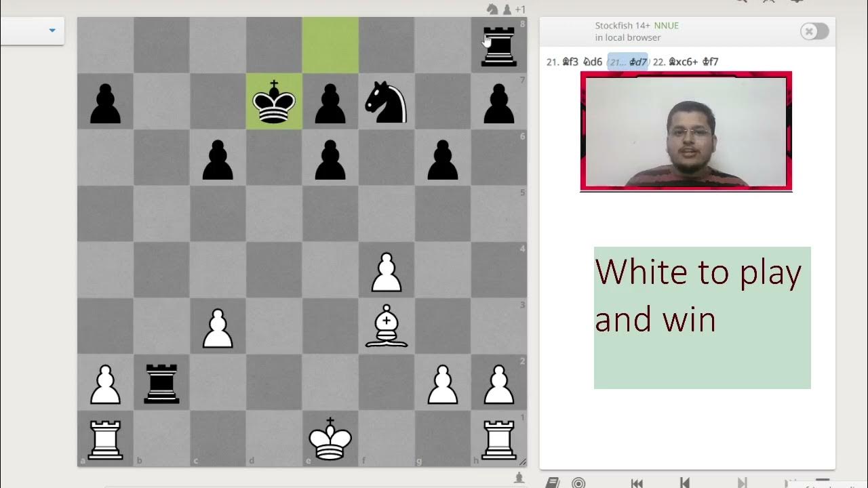The image size is (868, 488).
Task: Click the black knight on f7
Action: click(387, 102)
